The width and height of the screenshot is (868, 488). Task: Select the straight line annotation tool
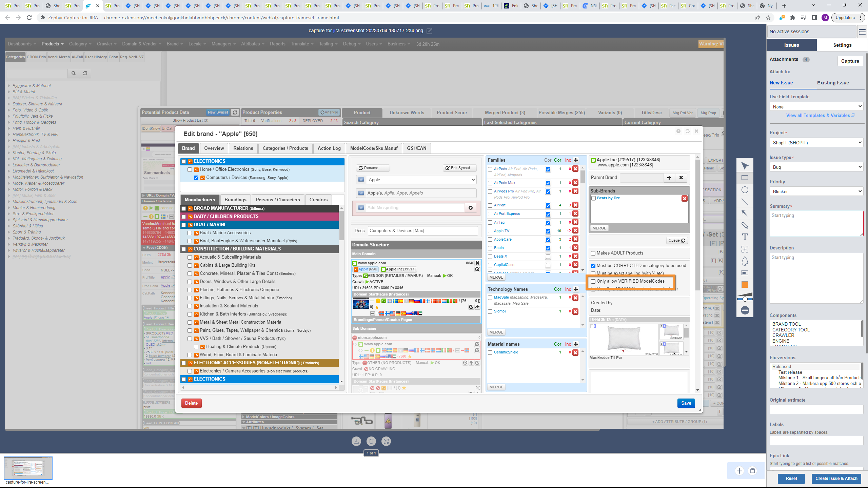[745, 202]
